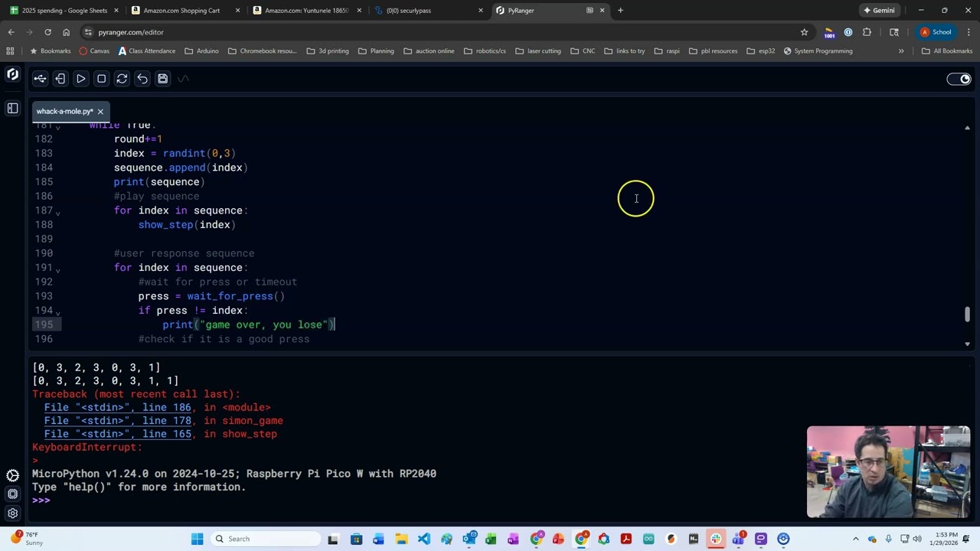The image size is (980, 551).
Task: Stop the running program with the stop icon
Action: point(101,79)
